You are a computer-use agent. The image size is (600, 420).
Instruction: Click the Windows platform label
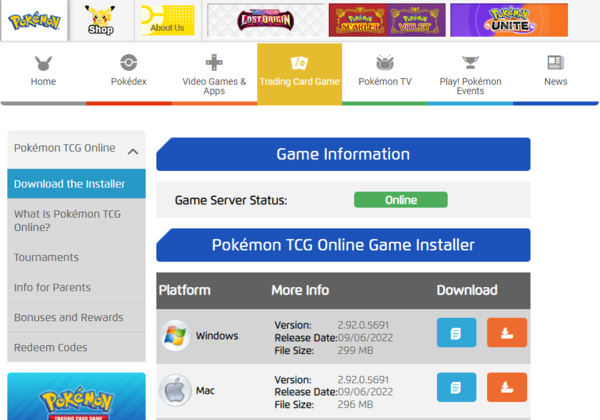point(217,336)
